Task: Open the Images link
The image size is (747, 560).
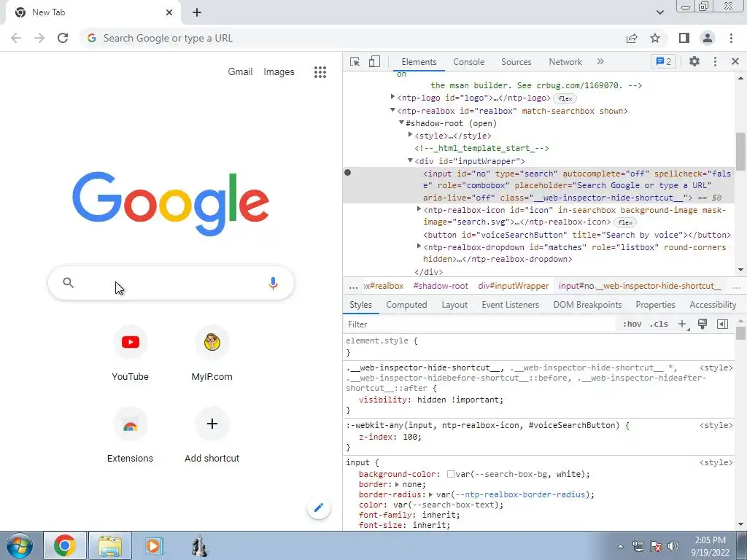Action: [x=279, y=72]
